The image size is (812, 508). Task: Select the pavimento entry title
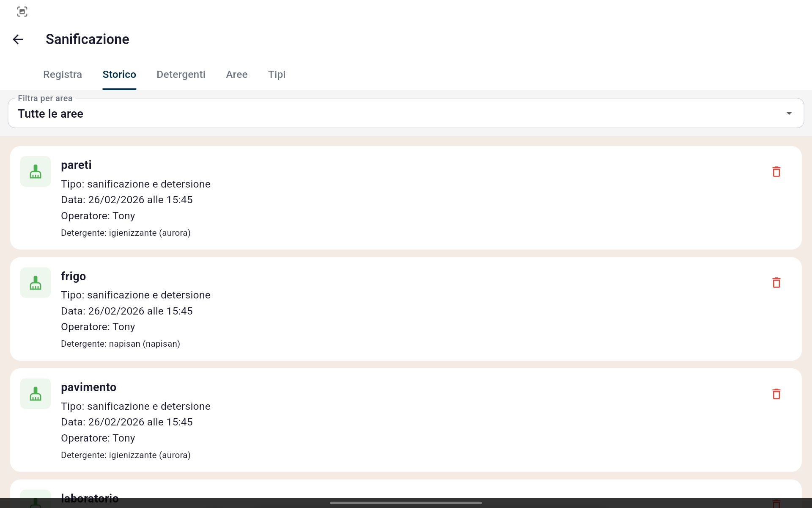click(88, 387)
